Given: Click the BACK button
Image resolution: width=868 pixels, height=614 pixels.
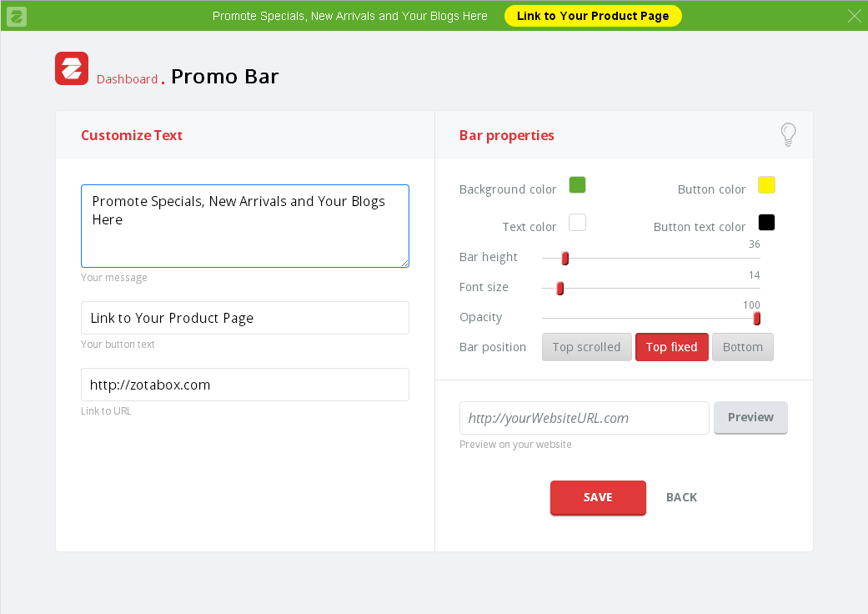Looking at the screenshot, I should click(681, 497).
